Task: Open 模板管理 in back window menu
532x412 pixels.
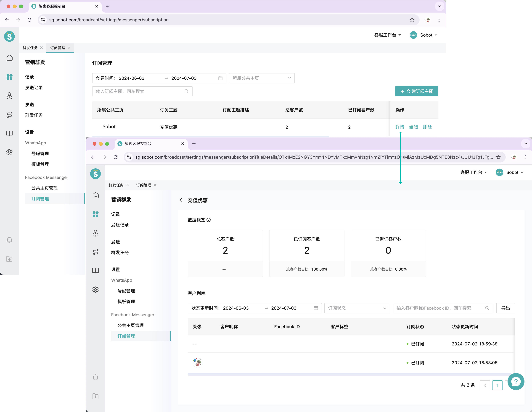Action: (x=40, y=164)
